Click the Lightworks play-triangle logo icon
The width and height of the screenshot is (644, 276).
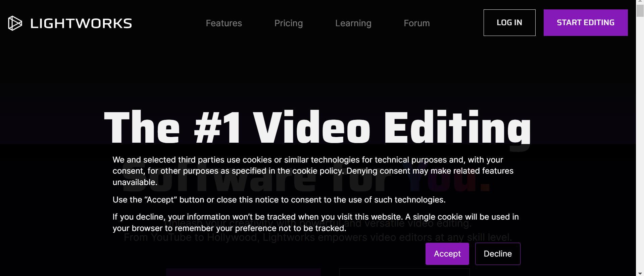[x=15, y=23]
